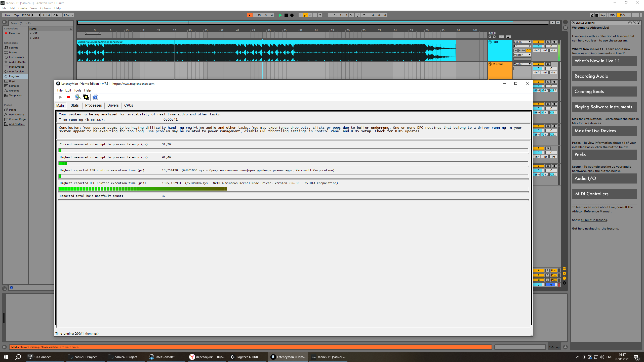Viewport: 644px width, 362px height.
Task: Collapse the бит track fold arrow
Action: click(490, 42)
